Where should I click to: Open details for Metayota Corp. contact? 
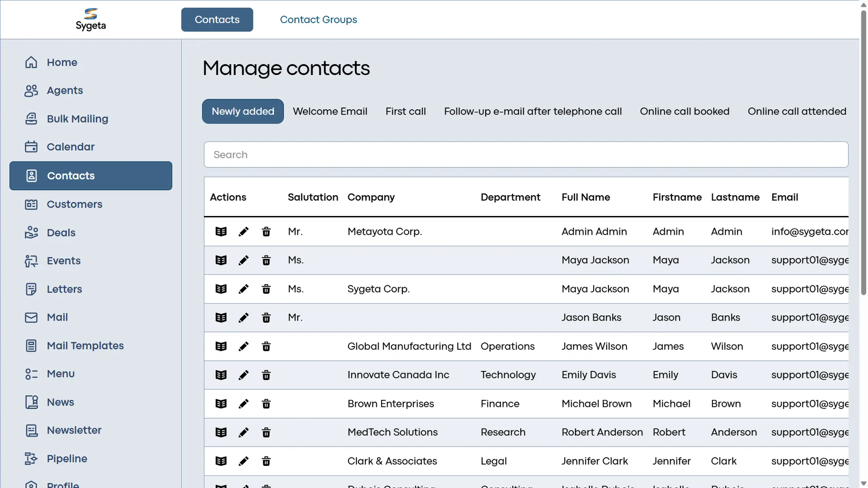point(221,232)
